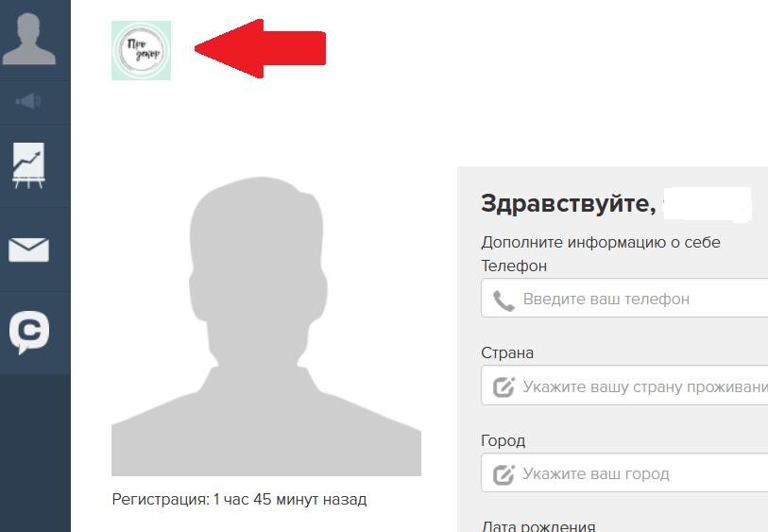Click the round school logo thumbnail
The width and height of the screenshot is (768, 532).
141,50
